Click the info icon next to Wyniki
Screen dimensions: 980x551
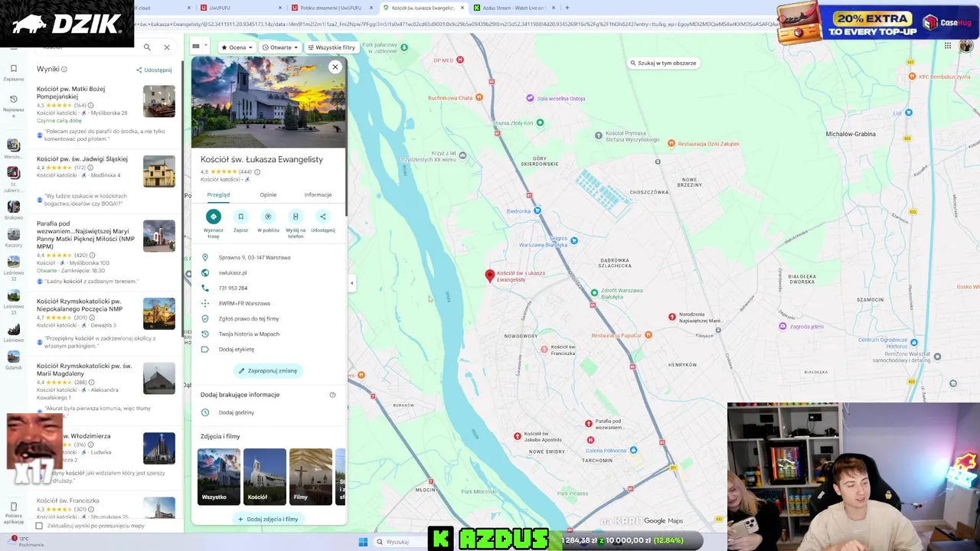click(64, 70)
